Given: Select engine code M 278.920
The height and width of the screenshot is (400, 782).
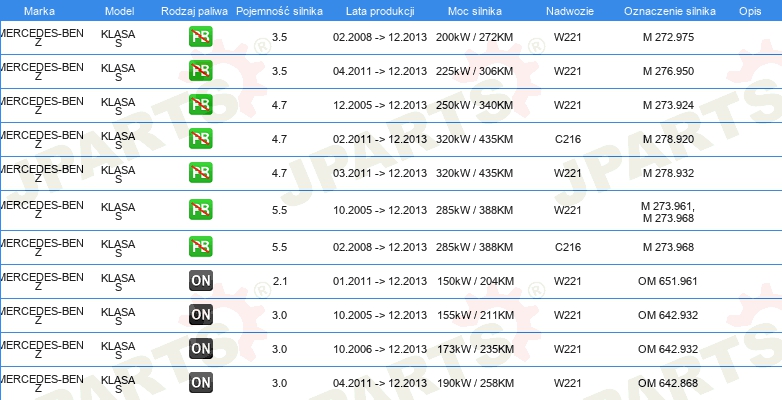Looking at the screenshot, I should tap(668, 139).
